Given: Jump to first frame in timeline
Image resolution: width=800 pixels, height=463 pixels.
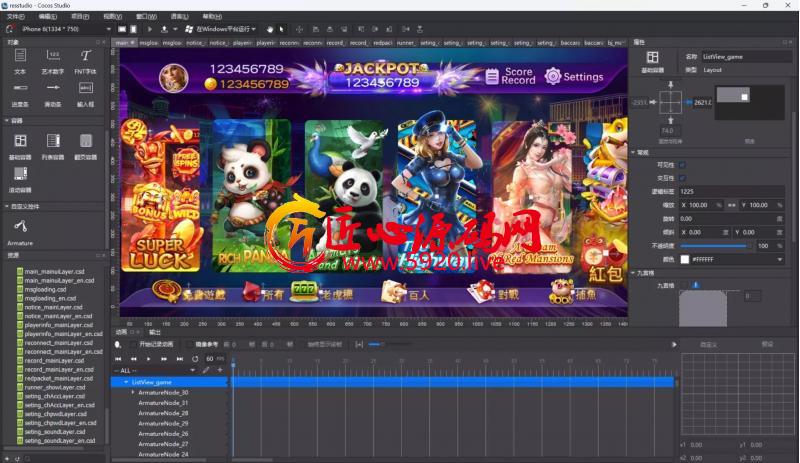Looking at the screenshot, I should [118, 359].
